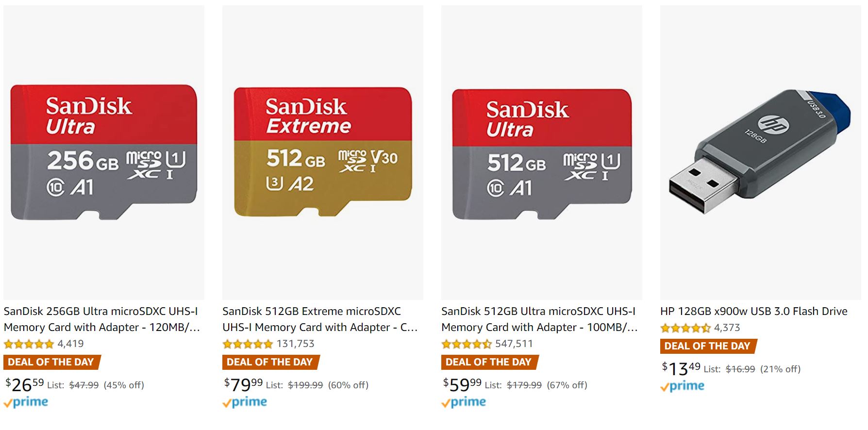Click the HP 128GB flash drive image
This screenshot has width=868, height=430.
point(760,152)
